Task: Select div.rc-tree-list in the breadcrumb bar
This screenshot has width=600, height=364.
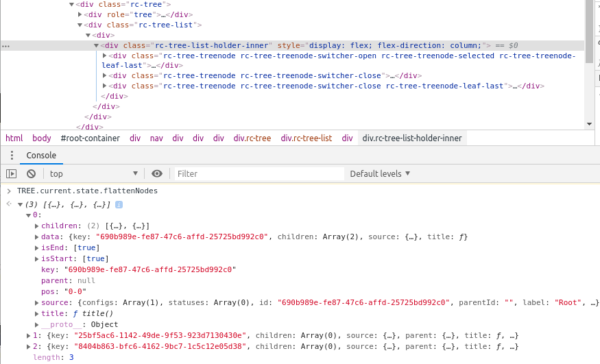Action: [307, 138]
